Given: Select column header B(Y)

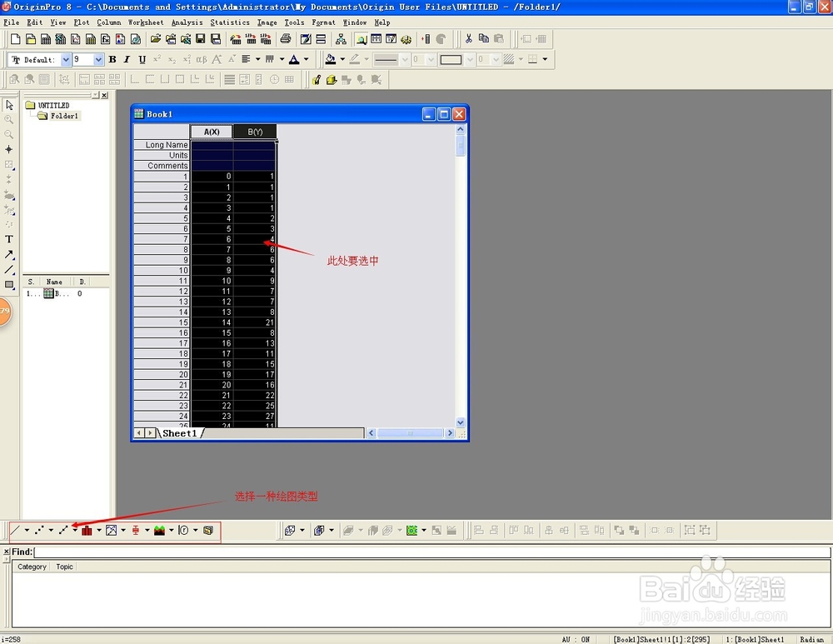Looking at the screenshot, I should [x=255, y=132].
